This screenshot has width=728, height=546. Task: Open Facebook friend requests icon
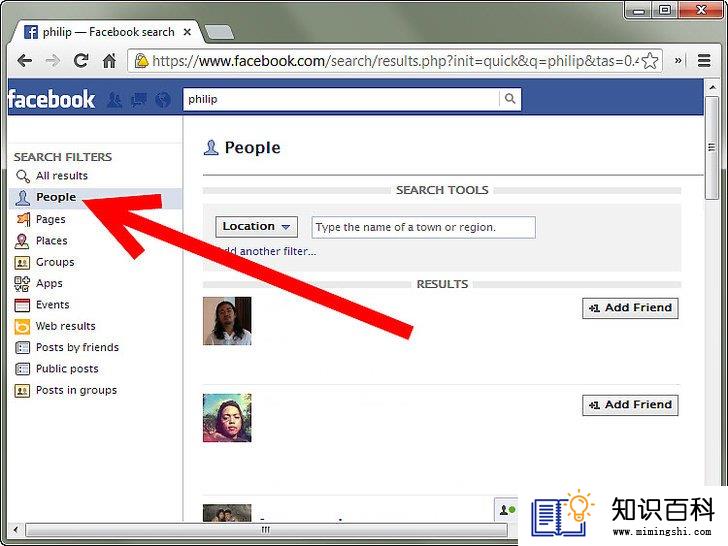[115, 99]
